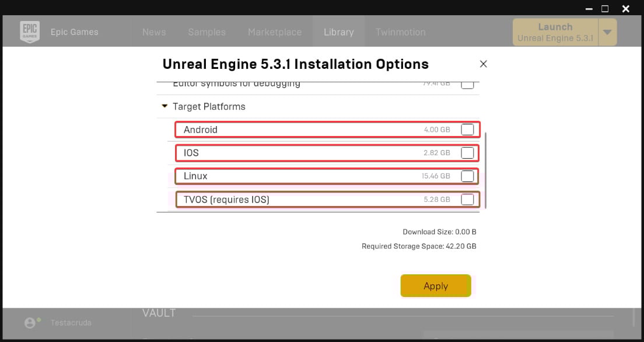Open the Twinmotion tab
The image size is (644, 342).
coord(400,32)
